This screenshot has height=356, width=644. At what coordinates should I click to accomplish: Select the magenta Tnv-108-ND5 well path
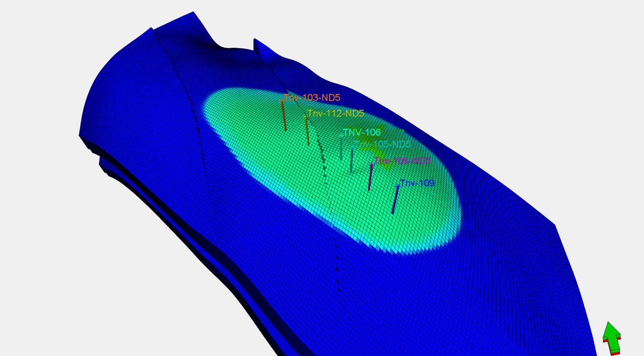[370, 177]
